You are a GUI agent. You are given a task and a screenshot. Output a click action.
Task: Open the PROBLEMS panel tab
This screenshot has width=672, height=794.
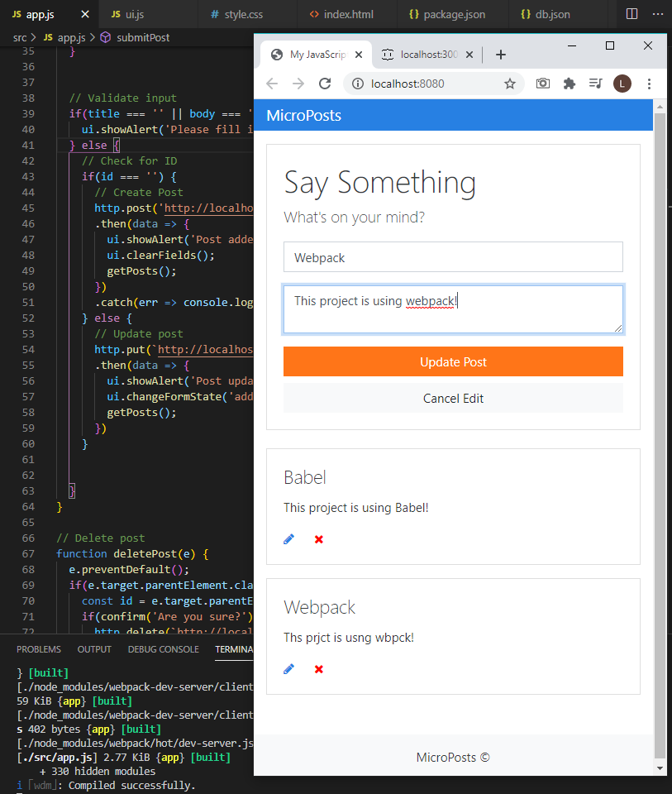[x=39, y=649]
